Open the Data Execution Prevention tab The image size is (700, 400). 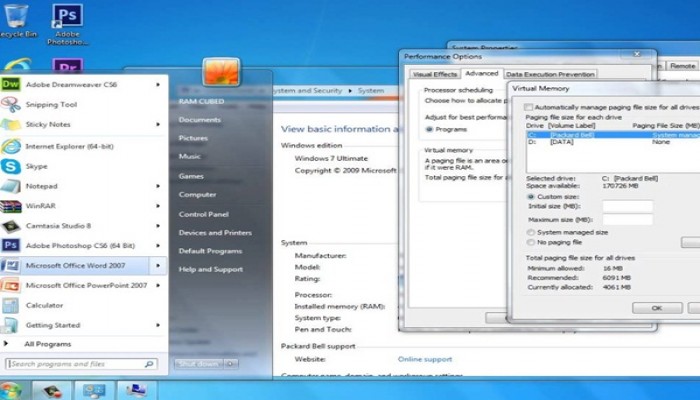point(550,74)
